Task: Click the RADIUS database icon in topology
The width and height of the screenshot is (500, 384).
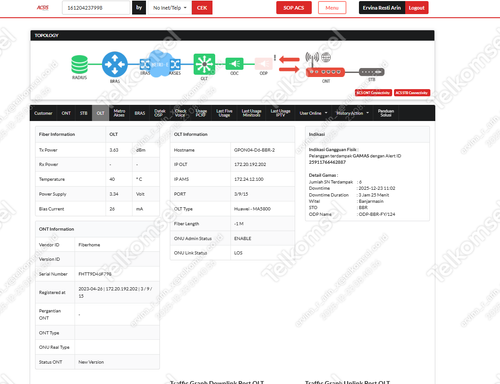Action: coord(79,64)
